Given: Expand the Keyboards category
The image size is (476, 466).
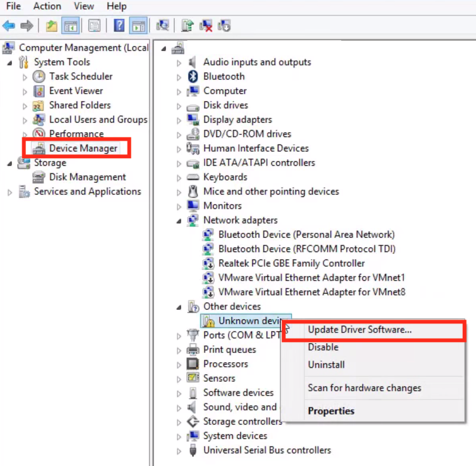Looking at the screenshot, I should [179, 178].
